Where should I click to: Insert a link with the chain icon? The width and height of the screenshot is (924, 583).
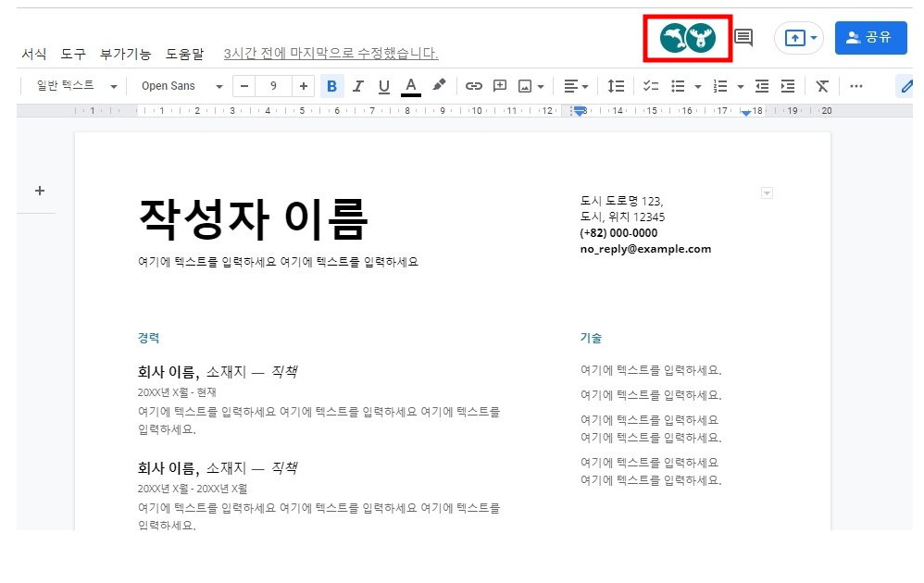click(474, 86)
